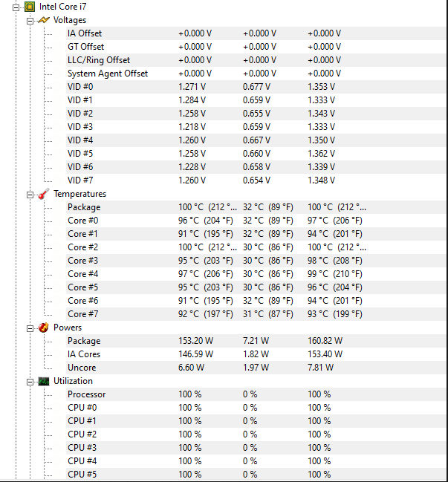
Task: Select the CPU #3 utilization row
Action: pos(256,448)
